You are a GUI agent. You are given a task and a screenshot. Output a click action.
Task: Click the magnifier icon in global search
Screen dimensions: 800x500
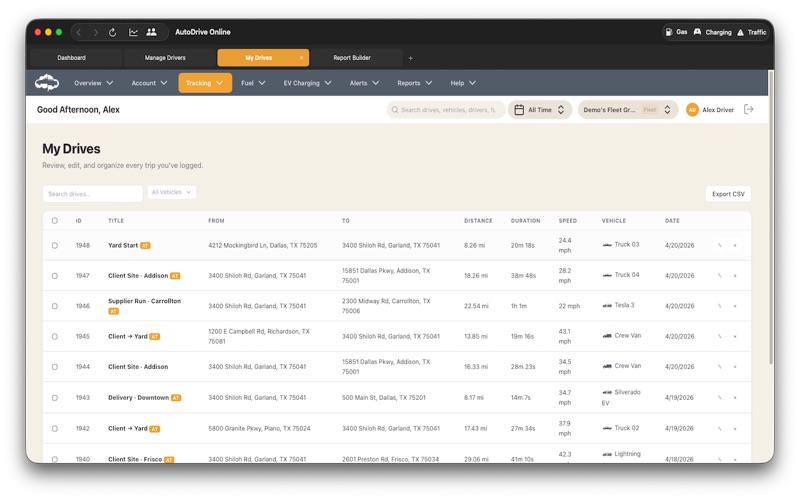(395, 110)
